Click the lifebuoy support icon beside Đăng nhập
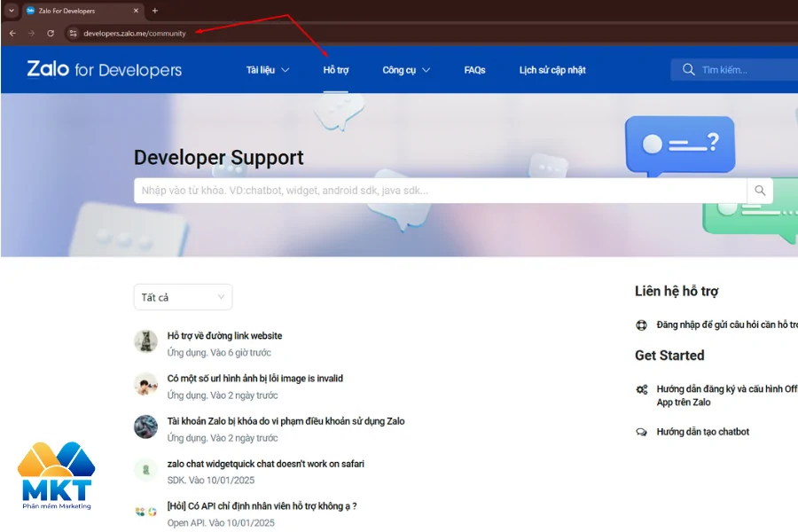798x532 pixels. point(641,325)
